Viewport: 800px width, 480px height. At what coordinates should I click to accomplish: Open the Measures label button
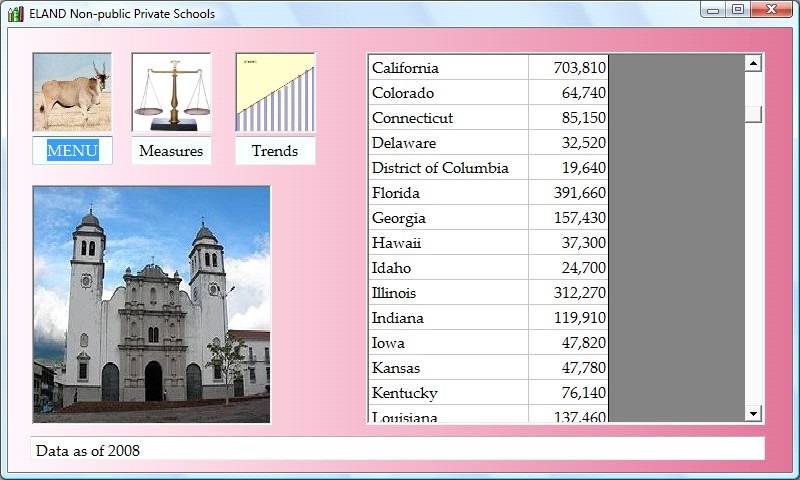pyautogui.click(x=171, y=151)
